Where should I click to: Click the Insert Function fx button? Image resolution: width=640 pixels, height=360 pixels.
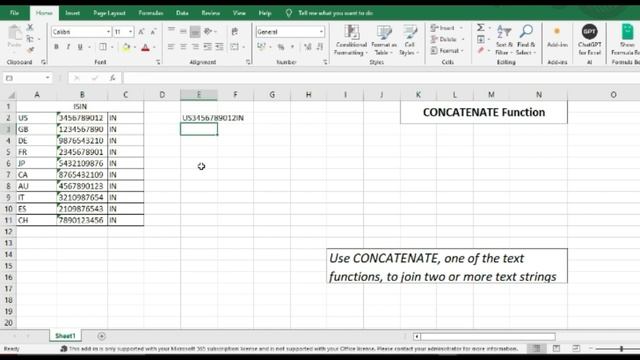click(113, 78)
